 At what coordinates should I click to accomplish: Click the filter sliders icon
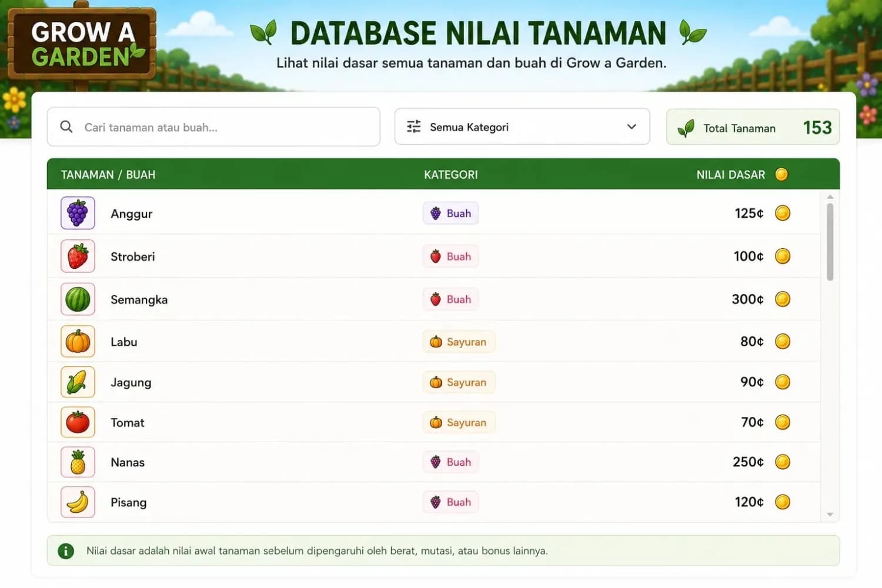pyautogui.click(x=414, y=126)
